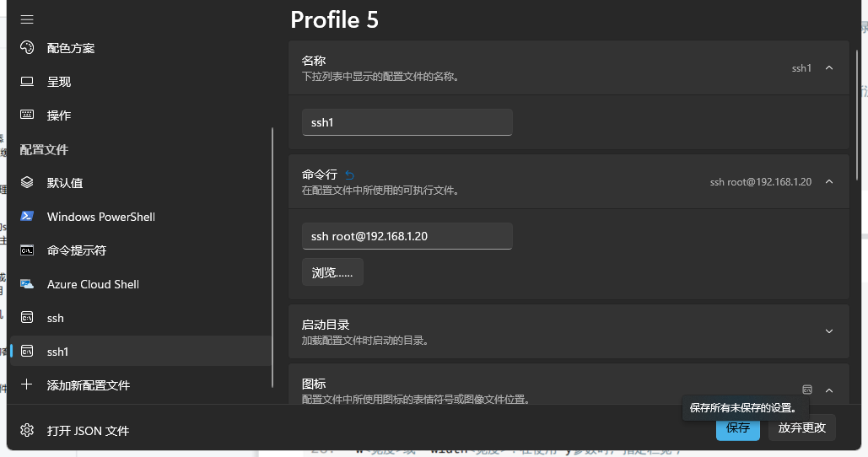Image resolution: width=868 pixels, height=457 pixels.
Task: Select the Azure Cloud Shell profile
Action: coord(141,284)
